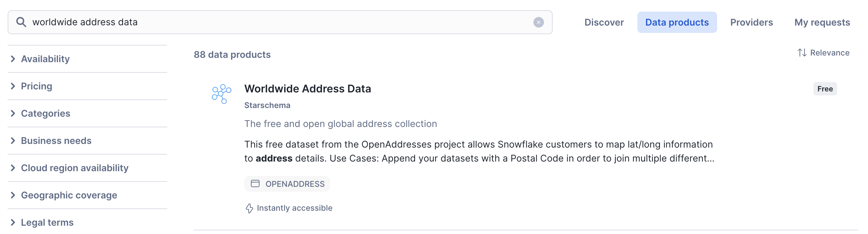868x234 pixels.
Task: Open the Providers tab
Action: pos(751,22)
